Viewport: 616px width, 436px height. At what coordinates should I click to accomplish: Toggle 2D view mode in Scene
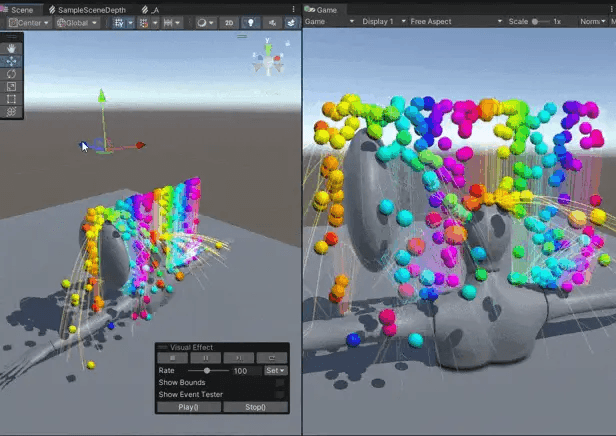[x=229, y=22]
